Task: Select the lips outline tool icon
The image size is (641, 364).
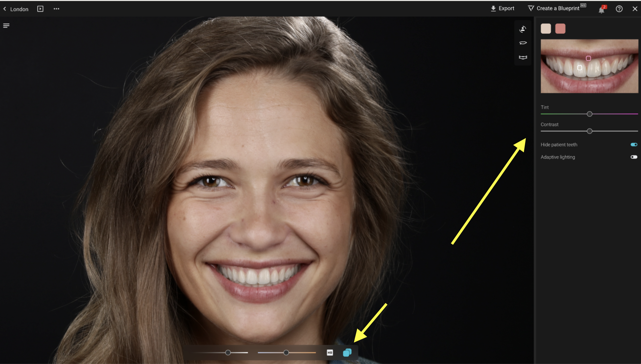Action: click(523, 43)
